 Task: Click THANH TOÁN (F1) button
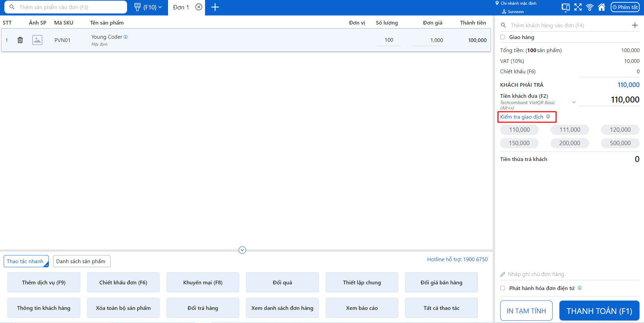tap(599, 311)
